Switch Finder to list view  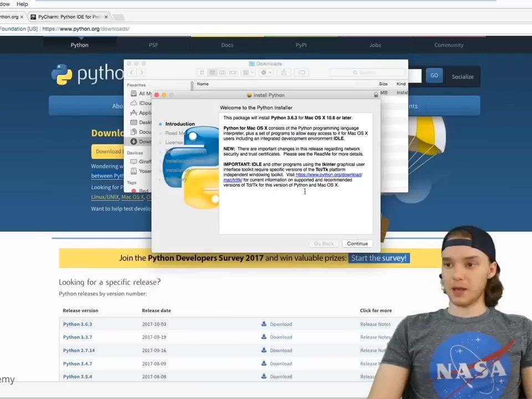tap(212, 72)
